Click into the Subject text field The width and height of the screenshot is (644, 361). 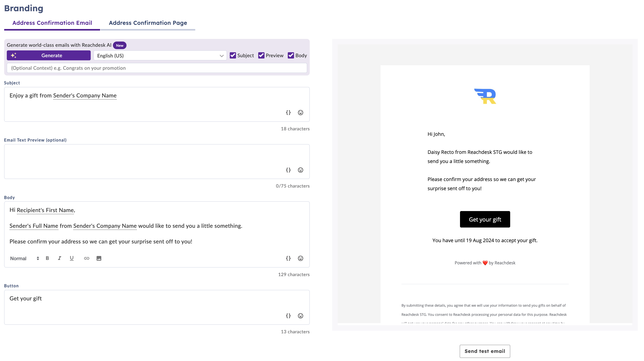tap(157, 104)
